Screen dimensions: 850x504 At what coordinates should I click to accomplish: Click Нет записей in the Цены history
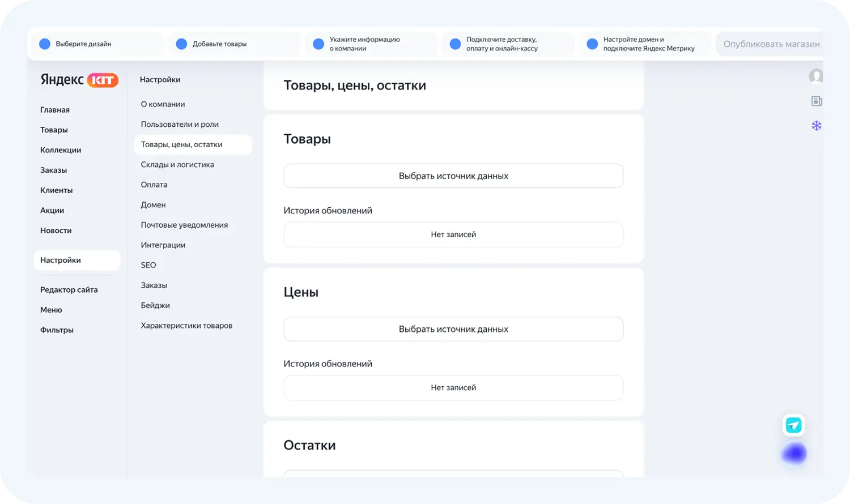[453, 388]
